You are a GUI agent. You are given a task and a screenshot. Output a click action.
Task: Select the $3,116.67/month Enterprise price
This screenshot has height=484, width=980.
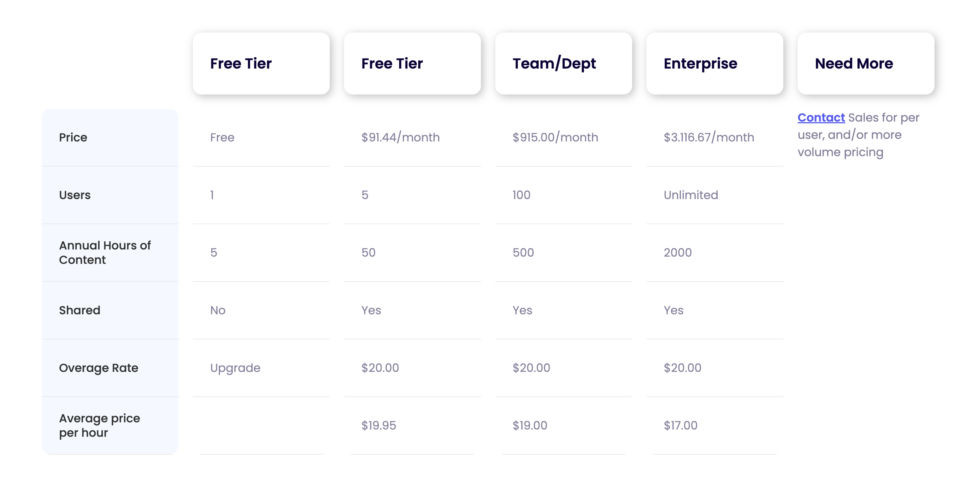pyautogui.click(x=709, y=137)
